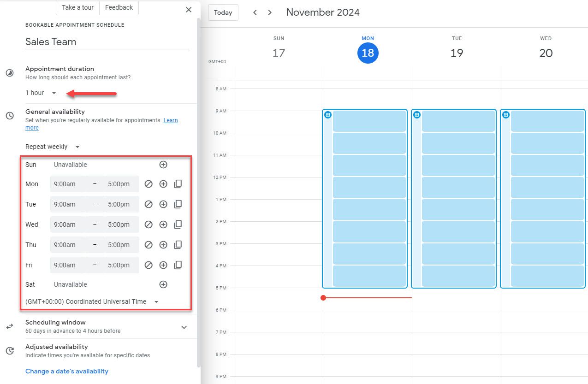Expand the Scheduling window section

tap(184, 327)
